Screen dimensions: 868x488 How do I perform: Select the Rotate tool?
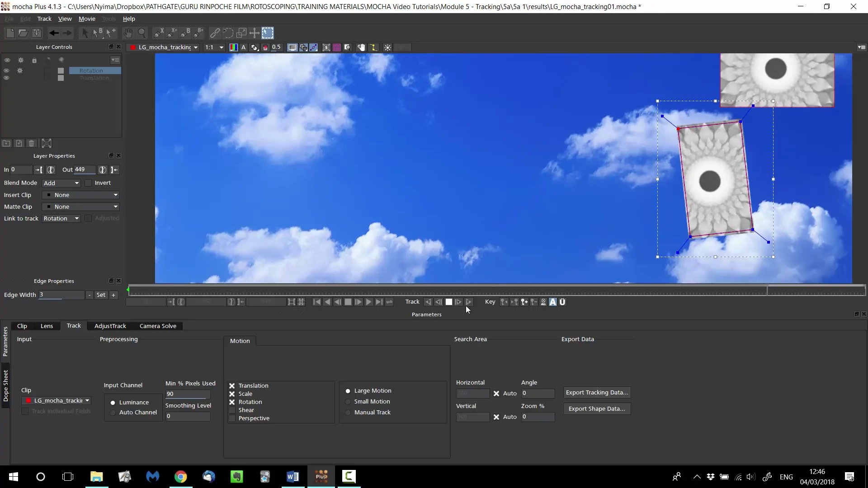(x=228, y=33)
